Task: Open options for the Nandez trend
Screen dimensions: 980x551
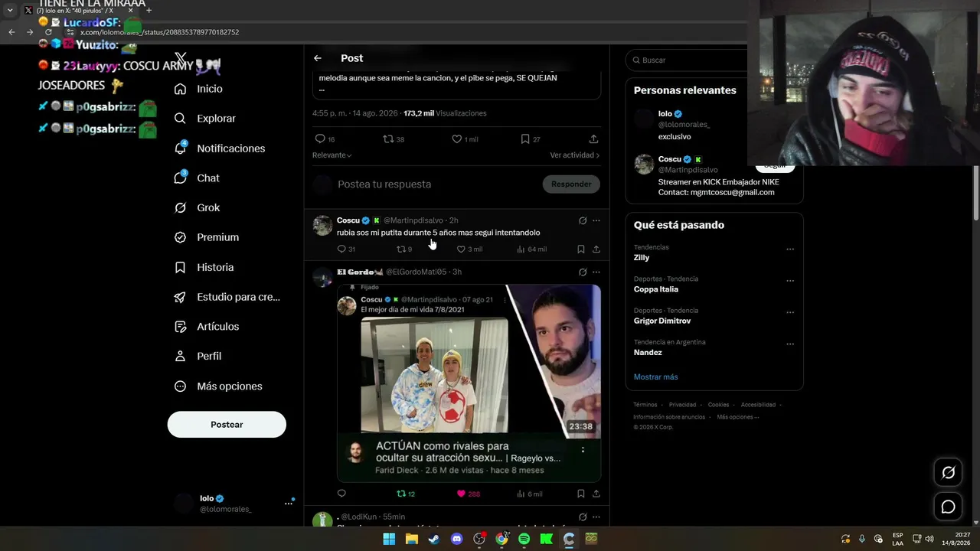Action: pyautogui.click(x=790, y=344)
